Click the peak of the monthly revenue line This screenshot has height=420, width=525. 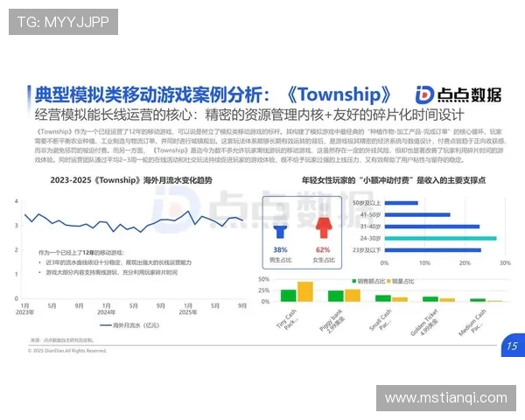pos(188,211)
